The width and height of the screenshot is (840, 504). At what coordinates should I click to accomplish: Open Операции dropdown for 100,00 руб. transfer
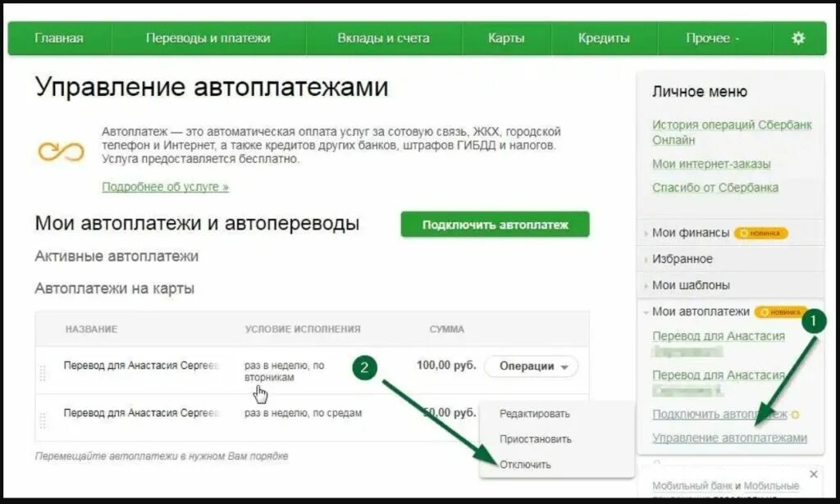pos(532,366)
